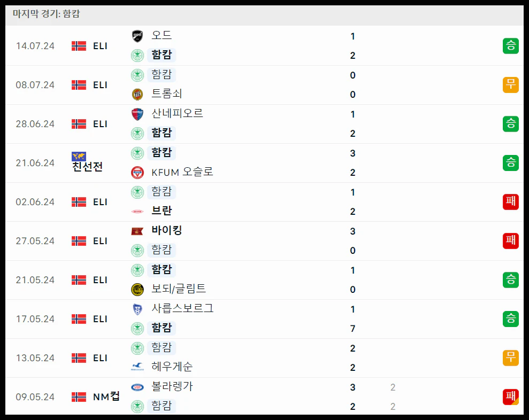Screen dimensions: 529x420
Task: Click the draw badge for 08.07.24 match
Action: [510, 85]
